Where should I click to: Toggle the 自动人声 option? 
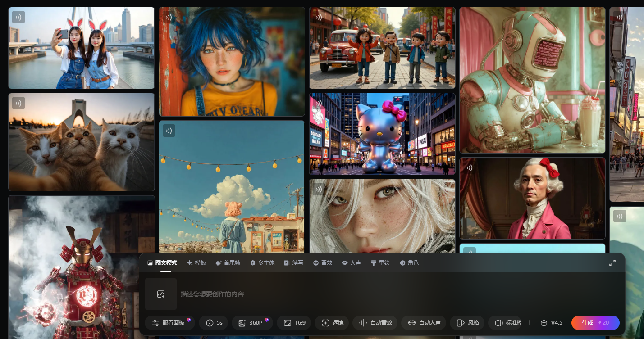coord(424,323)
